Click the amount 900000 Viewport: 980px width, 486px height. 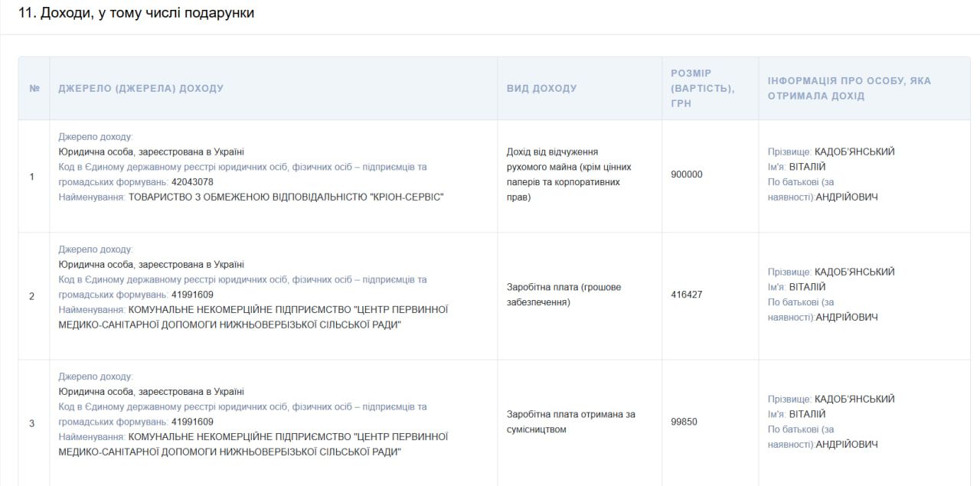(x=688, y=175)
